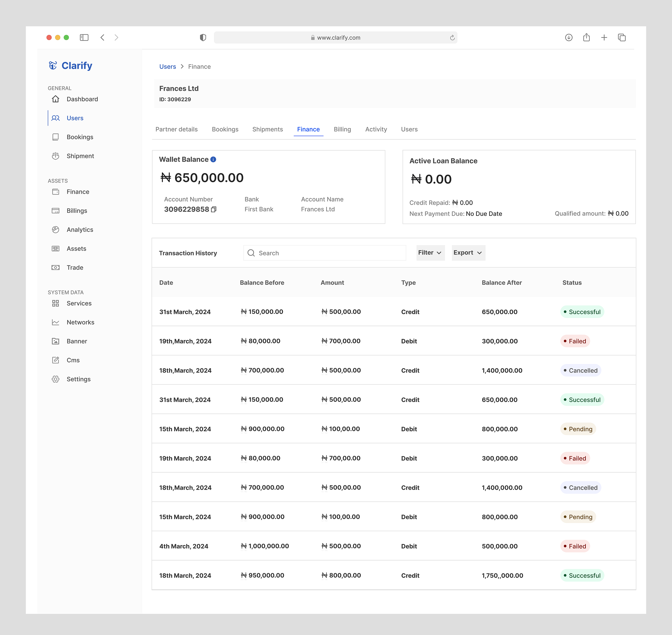Open Analytics from the Assets section

tap(80, 230)
